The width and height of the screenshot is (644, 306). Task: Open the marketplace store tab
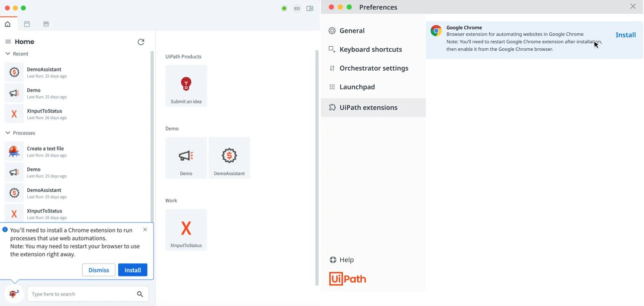point(46,24)
